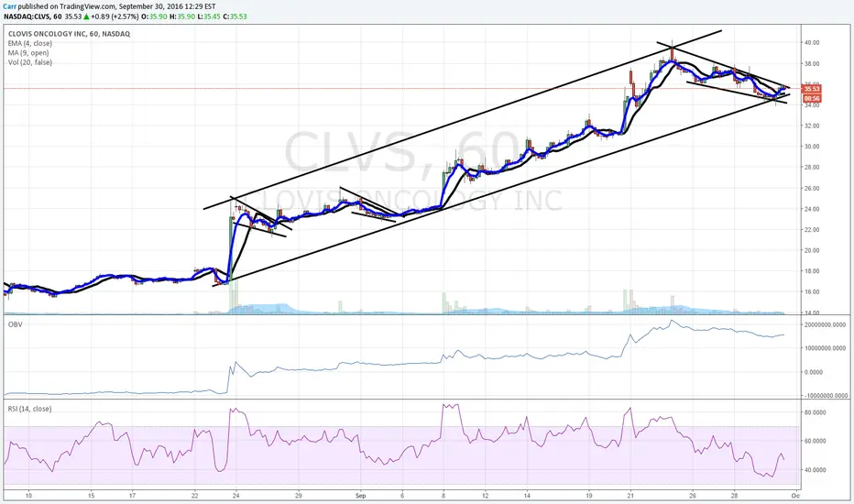Click the red 35.53 current price tag
Image resolution: width=854 pixels, height=504 pixels.
tap(812, 89)
